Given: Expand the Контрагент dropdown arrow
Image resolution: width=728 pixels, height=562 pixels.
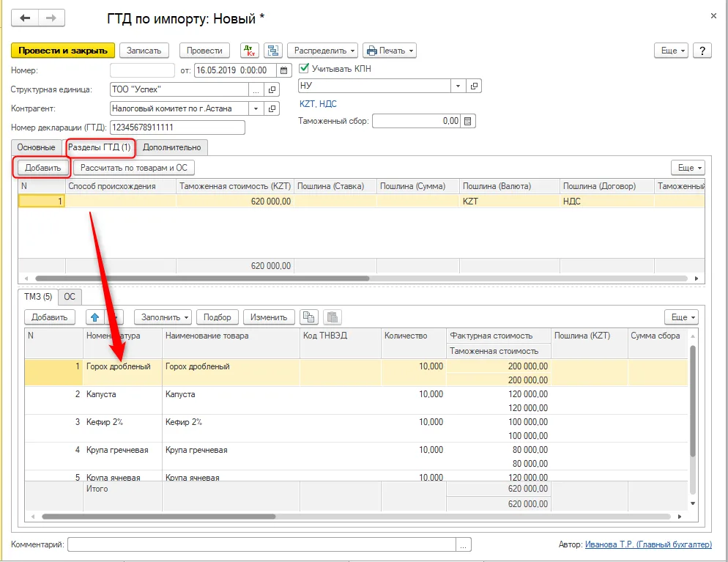Looking at the screenshot, I should (x=256, y=108).
